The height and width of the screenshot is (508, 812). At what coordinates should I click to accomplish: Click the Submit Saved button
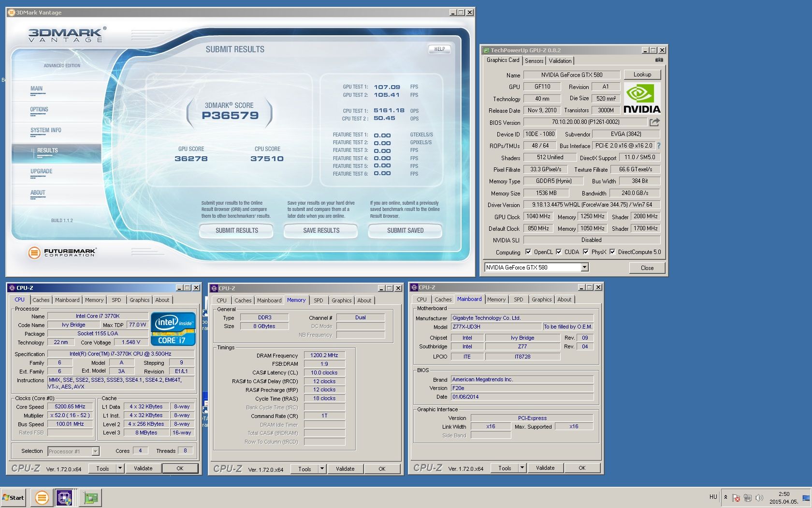(405, 231)
